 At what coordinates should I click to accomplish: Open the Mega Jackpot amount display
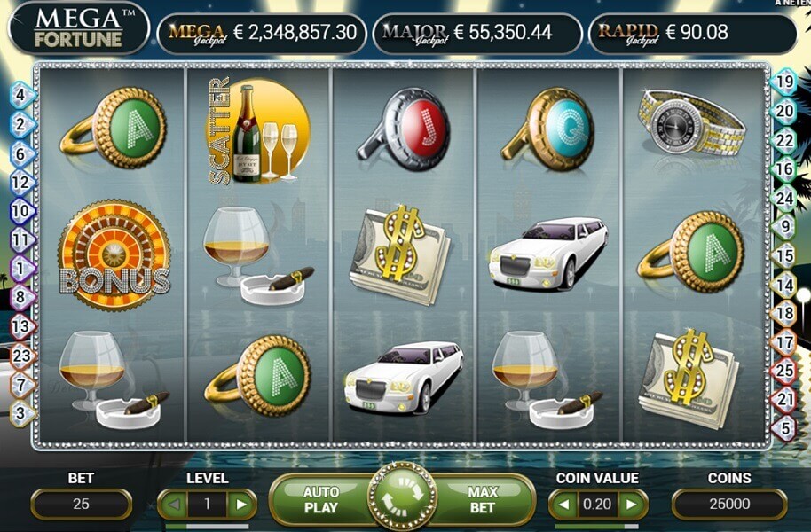click(x=263, y=33)
